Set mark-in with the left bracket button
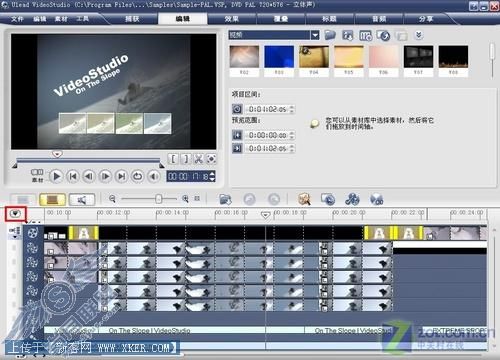Screen dimensions: 500x360 click(x=173, y=159)
